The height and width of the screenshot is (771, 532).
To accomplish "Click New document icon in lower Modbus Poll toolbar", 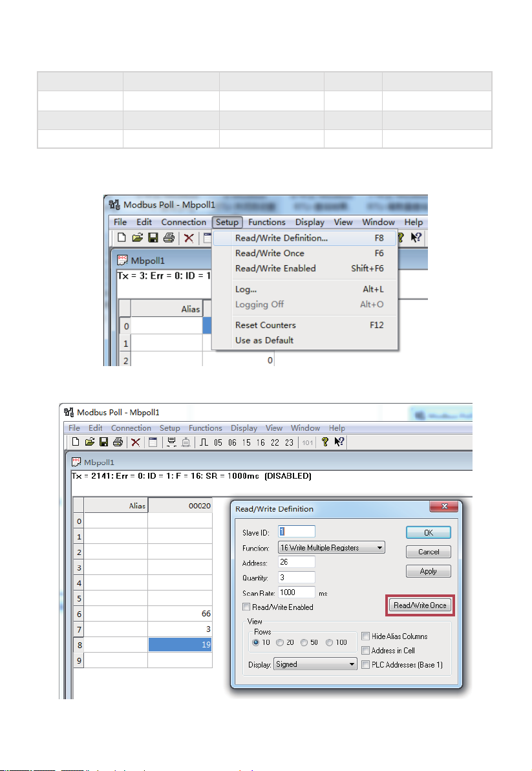I will 75,442.
